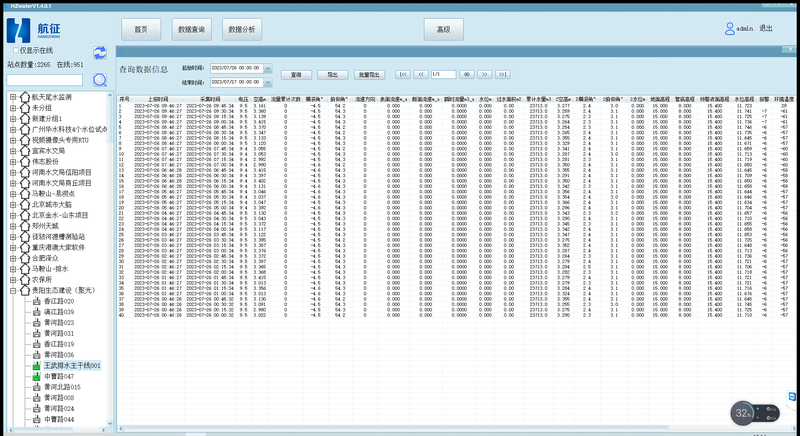Screen dimensions: 800x436
Task: Click the 航征 logo
Action: pos(34,30)
